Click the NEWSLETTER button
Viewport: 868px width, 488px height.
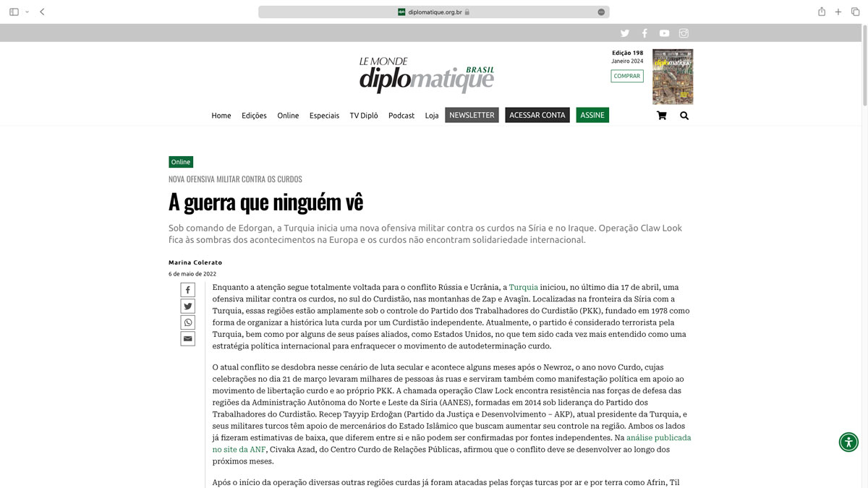point(472,115)
